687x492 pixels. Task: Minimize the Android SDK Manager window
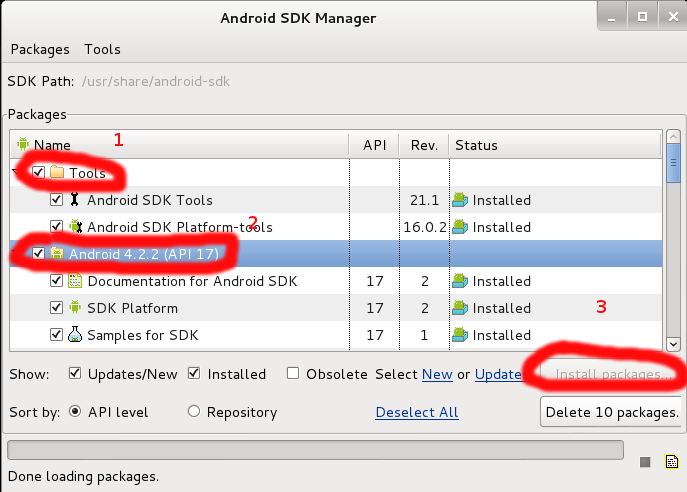tap(612, 18)
